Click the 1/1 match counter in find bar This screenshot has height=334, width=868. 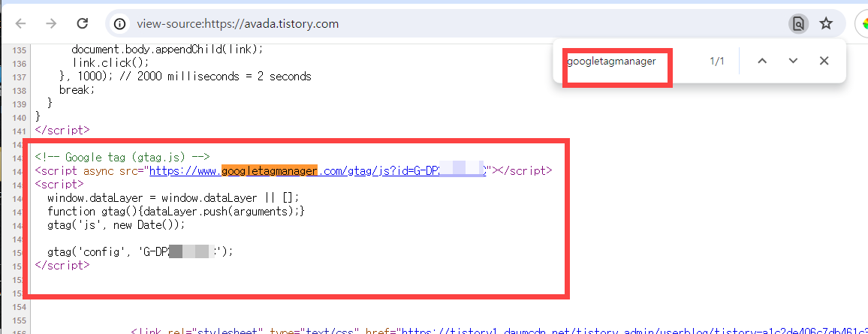pos(717,62)
